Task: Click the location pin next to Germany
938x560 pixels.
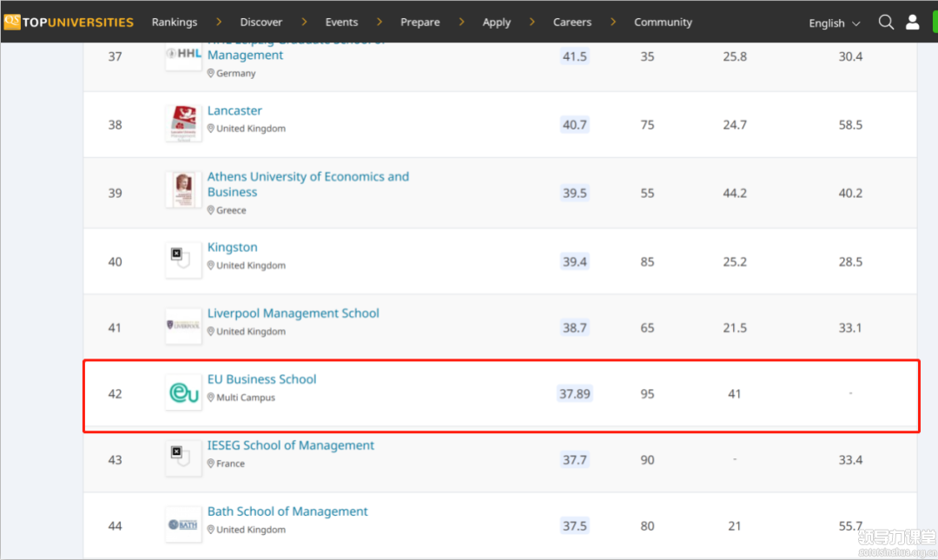Action: [x=210, y=73]
